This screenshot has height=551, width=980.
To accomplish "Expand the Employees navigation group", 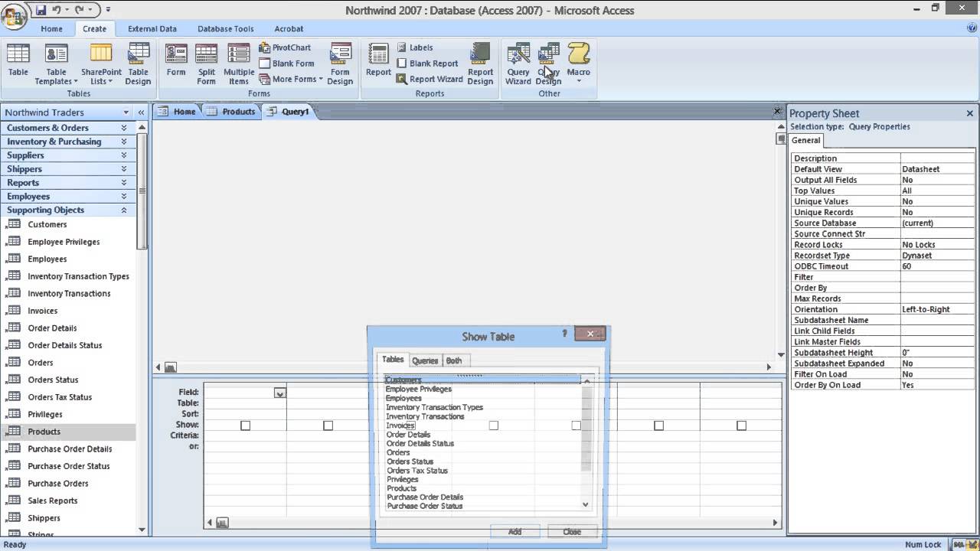I will click(124, 197).
